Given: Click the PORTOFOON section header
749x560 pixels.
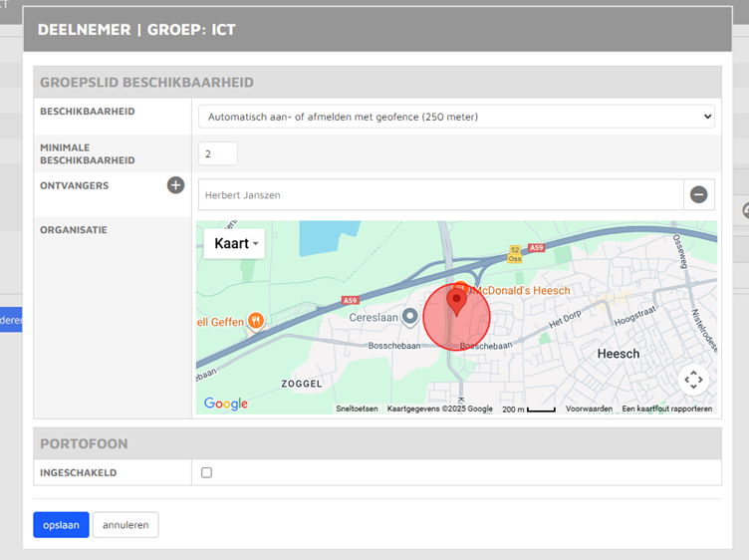Looking at the screenshot, I should 377,443.
